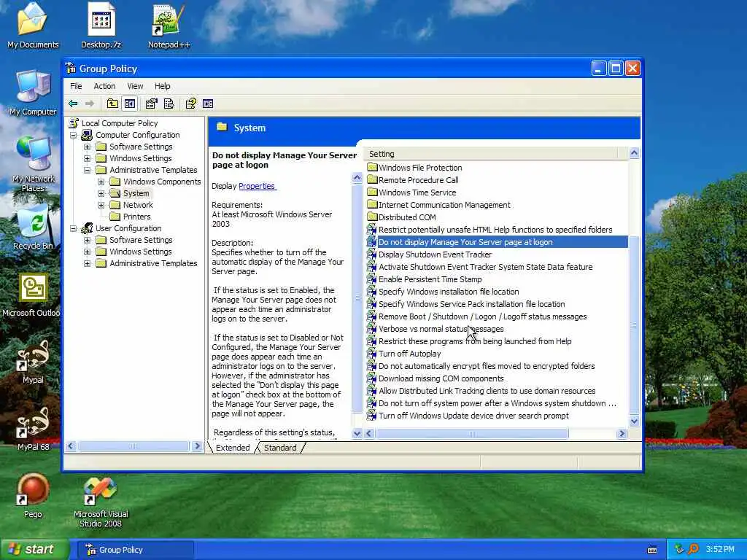Expand Windows Settings under Computer Configuration

click(x=88, y=158)
